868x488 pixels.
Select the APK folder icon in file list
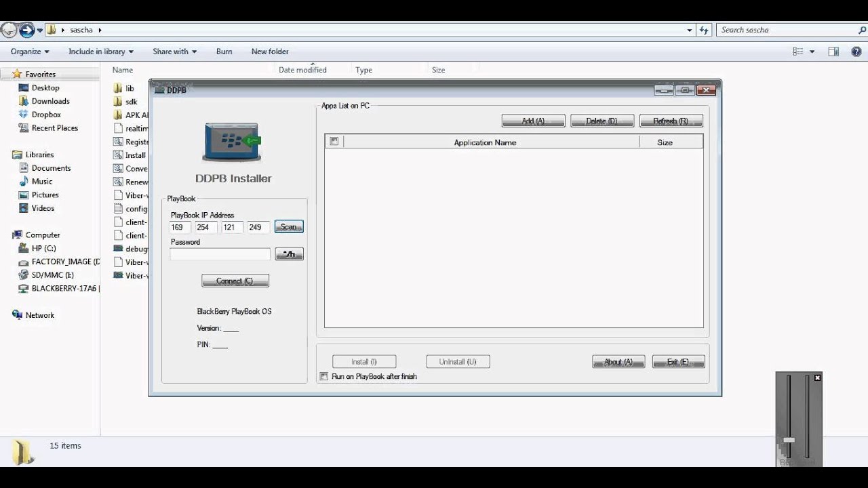click(x=119, y=115)
